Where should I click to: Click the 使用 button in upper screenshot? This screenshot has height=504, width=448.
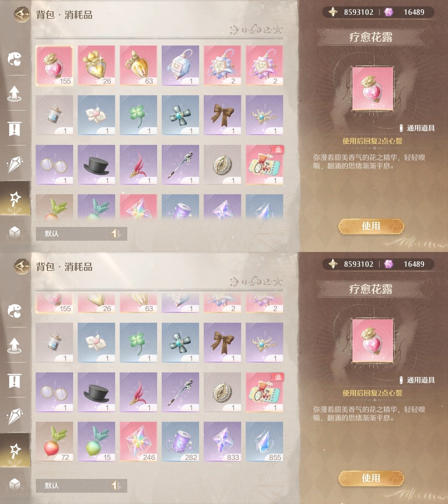tap(371, 226)
